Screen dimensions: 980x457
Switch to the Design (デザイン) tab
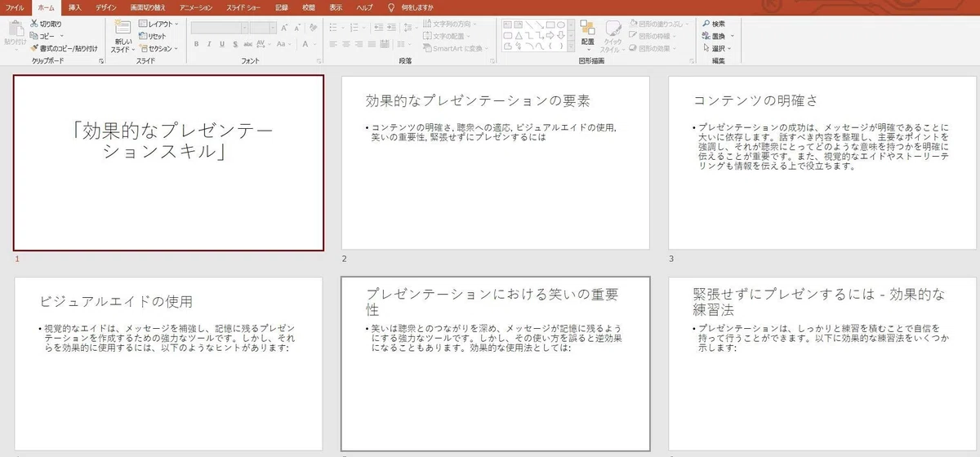coord(105,7)
